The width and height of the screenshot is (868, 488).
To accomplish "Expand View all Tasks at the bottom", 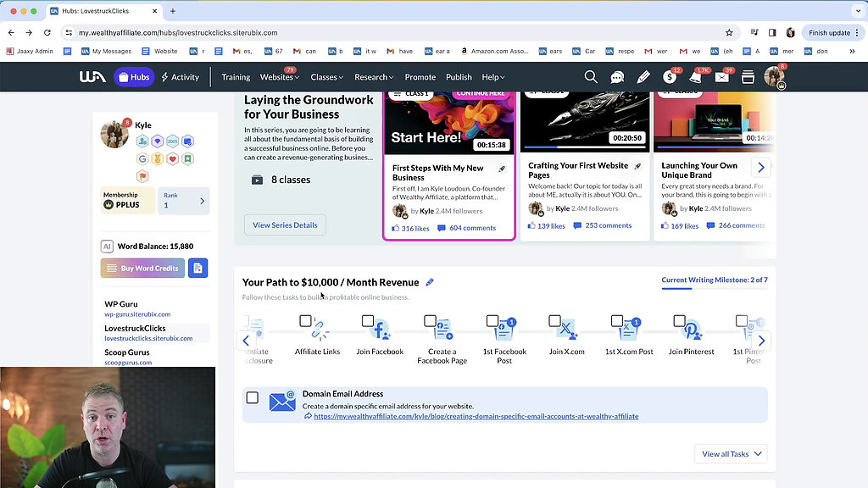I will click(x=730, y=453).
